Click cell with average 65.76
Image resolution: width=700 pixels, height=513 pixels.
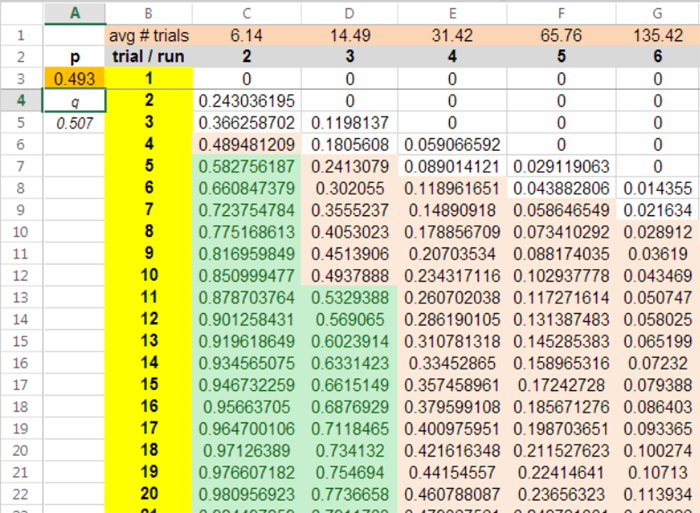point(560,35)
